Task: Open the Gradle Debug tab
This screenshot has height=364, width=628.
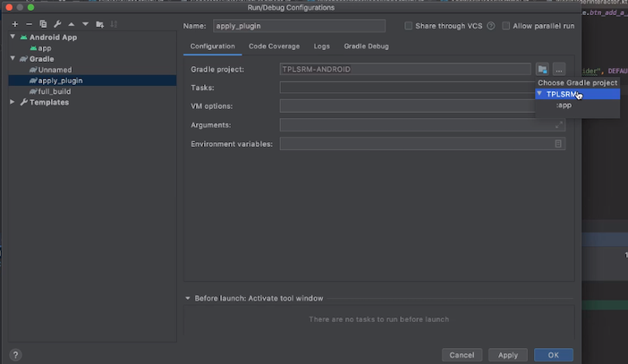Action: (x=366, y=46)
